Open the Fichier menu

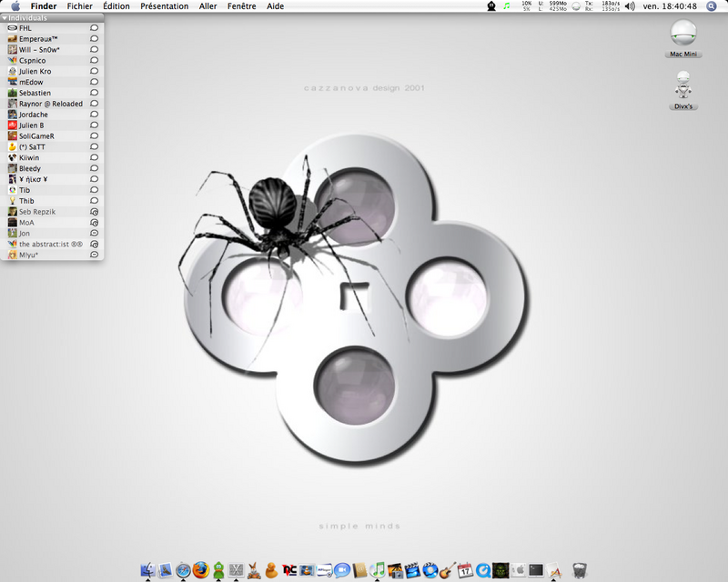pos(80,6)
